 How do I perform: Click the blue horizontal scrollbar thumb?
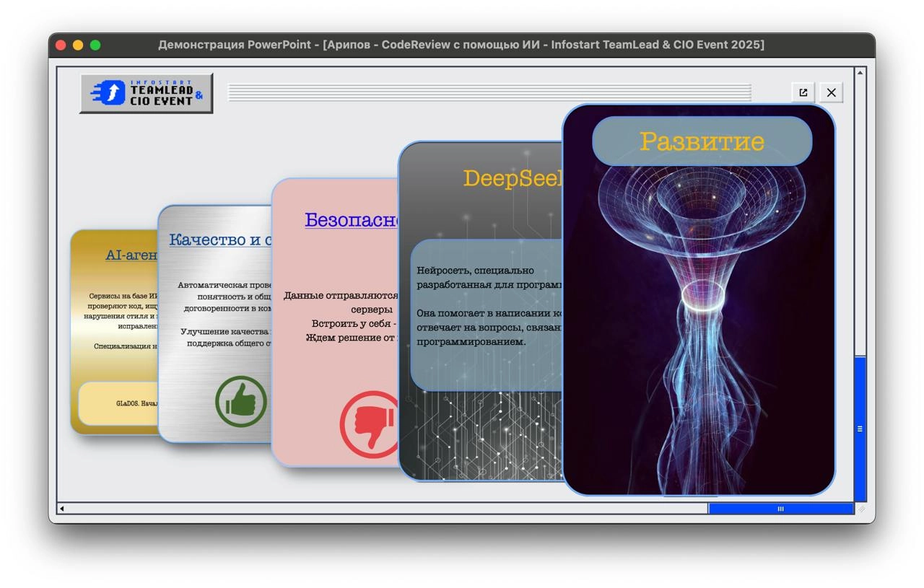coord(780,509)
